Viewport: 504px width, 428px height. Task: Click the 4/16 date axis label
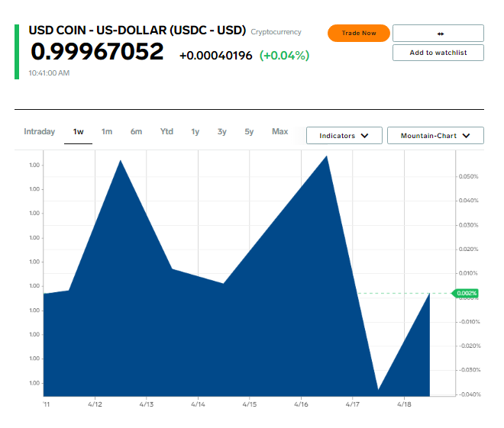[x=301, y=404]
